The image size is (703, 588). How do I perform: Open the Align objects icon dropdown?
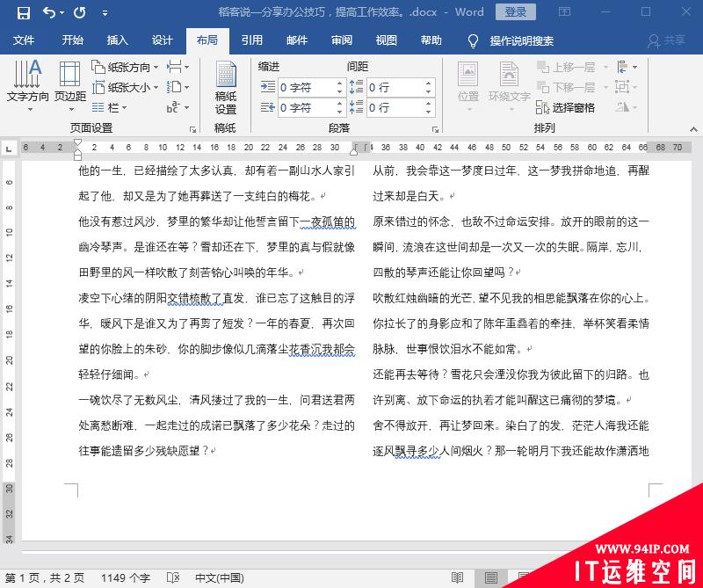click(627, 68)
